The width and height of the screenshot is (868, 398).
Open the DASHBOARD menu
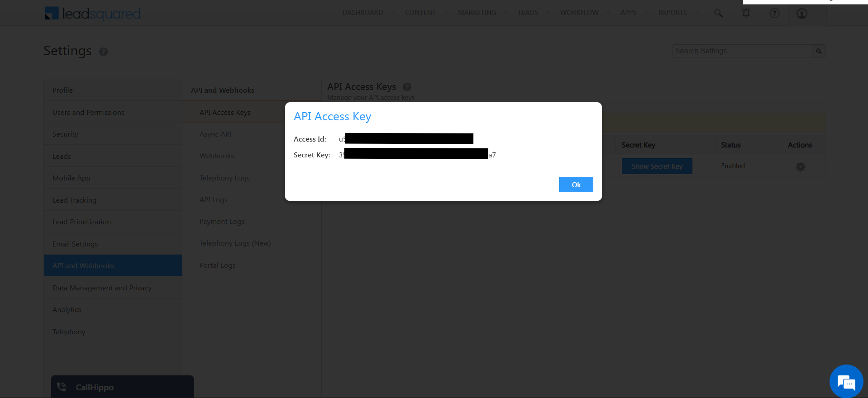coord(362,13)
